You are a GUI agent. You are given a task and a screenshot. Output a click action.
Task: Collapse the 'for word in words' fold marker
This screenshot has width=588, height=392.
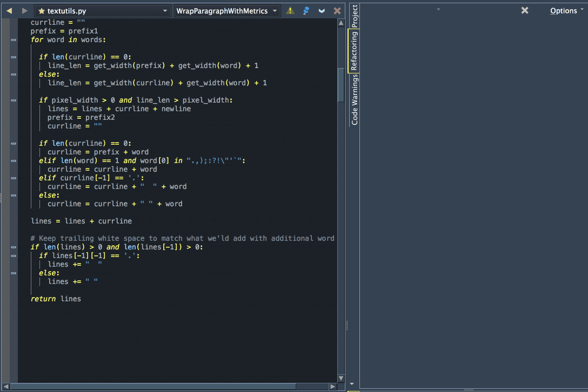click(x=14, y=40)
